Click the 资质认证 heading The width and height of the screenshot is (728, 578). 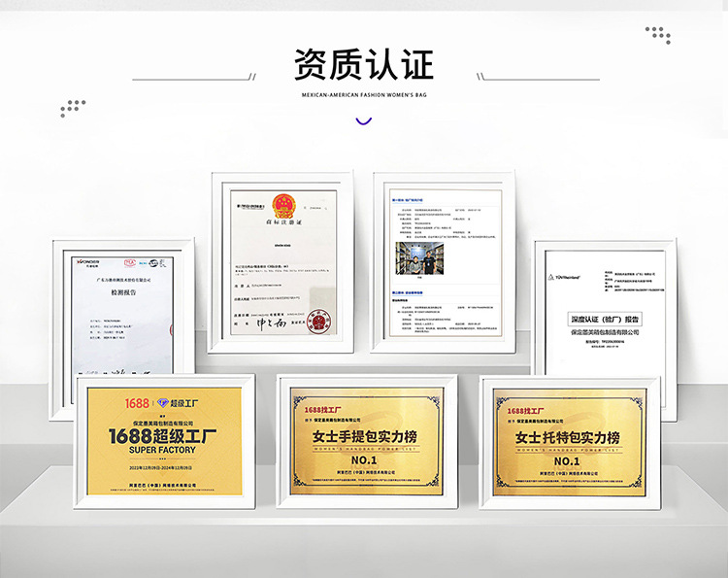(364, 63)
